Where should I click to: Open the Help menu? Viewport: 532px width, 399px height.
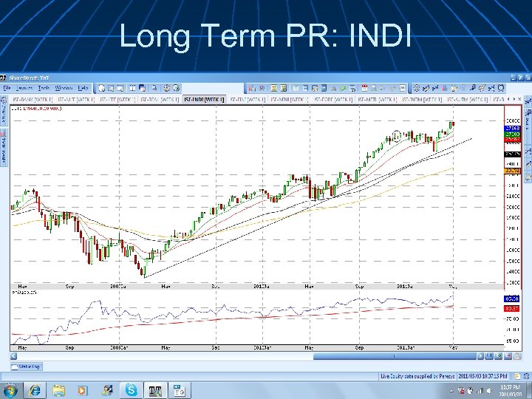83,88
